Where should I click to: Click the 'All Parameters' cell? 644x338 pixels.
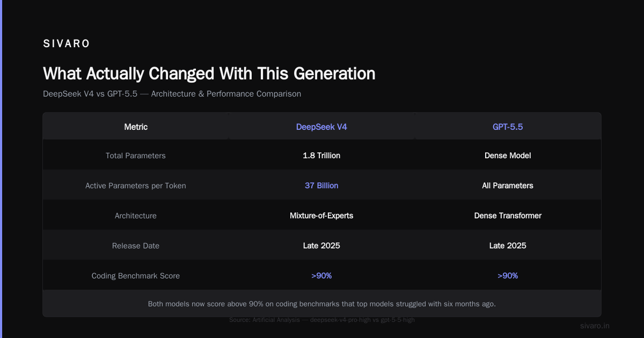[x=508, y=186]
